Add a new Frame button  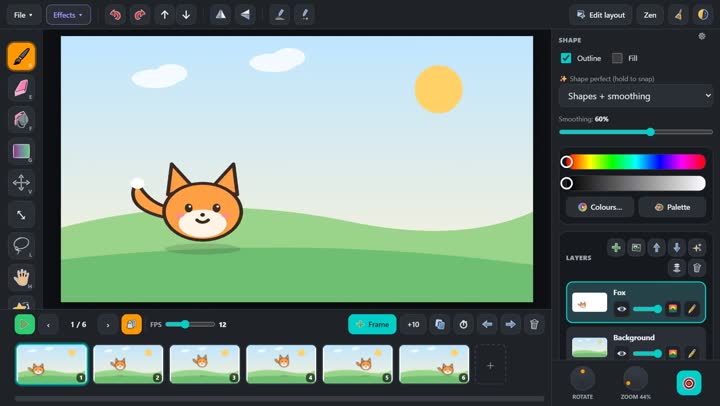(372, 324)
